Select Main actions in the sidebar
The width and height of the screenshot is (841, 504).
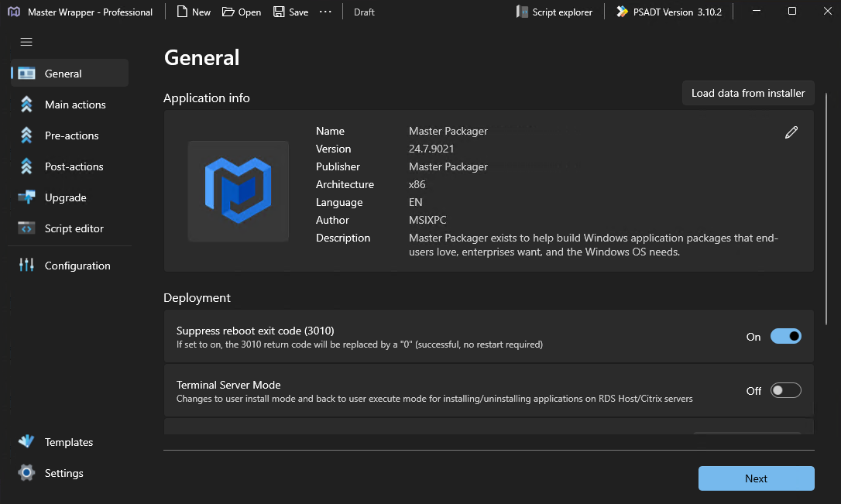pyautogui.click(x=74, y=105)
